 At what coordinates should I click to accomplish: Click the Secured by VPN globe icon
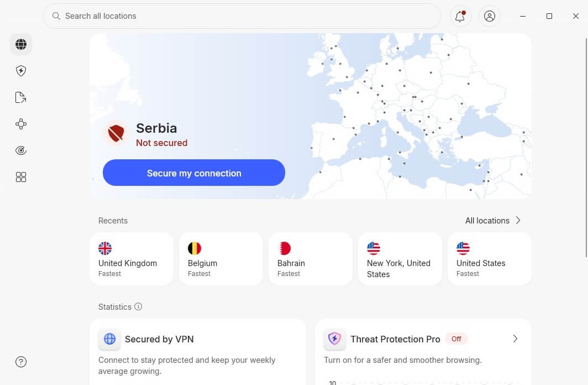coord(109,339)
